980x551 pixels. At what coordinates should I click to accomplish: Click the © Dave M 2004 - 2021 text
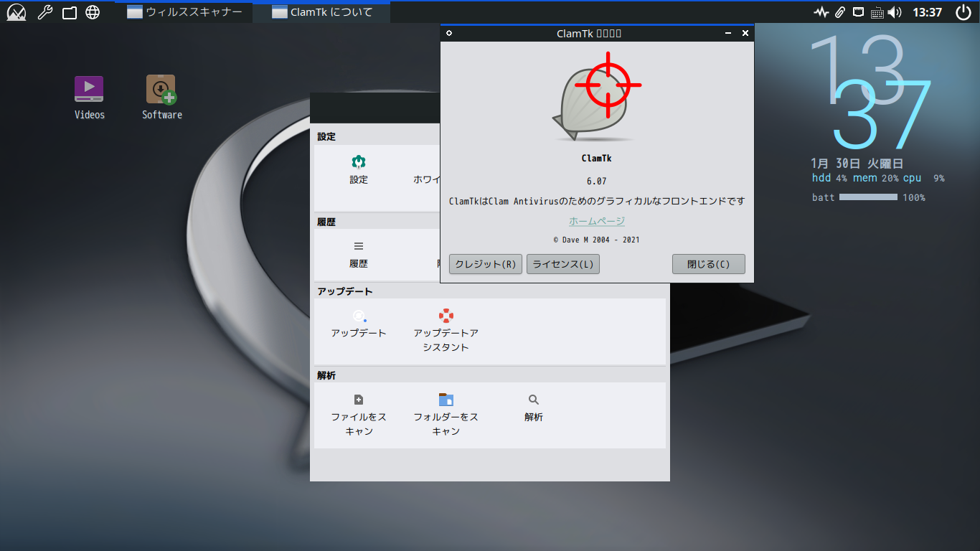coord(597,240)
